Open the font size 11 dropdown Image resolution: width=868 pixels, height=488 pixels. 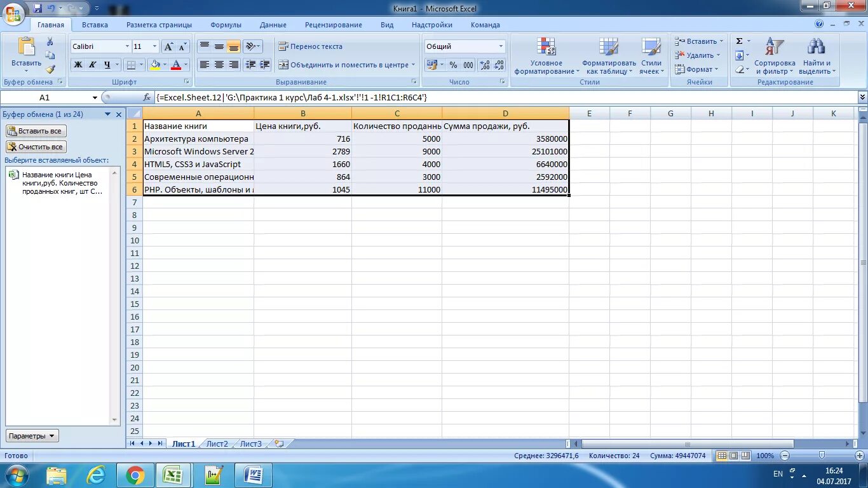pos(154,46)
